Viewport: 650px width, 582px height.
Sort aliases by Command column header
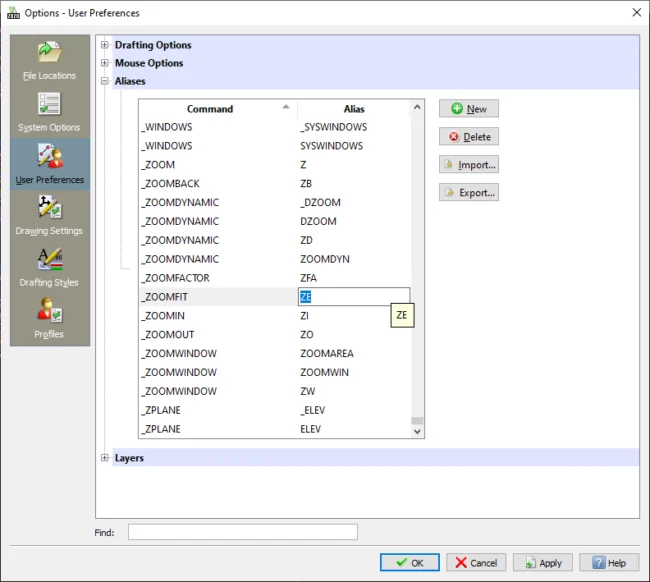(210, 109)
